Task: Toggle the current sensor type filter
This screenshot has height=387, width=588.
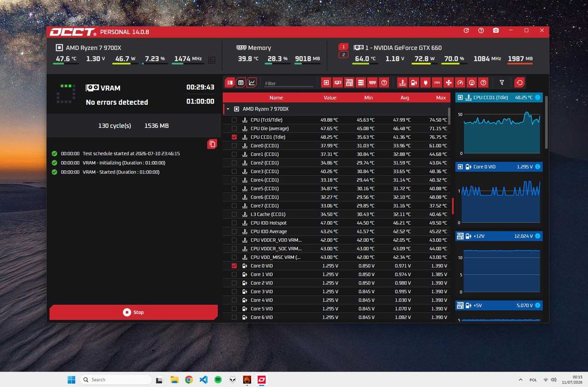Action: [437, 82]
